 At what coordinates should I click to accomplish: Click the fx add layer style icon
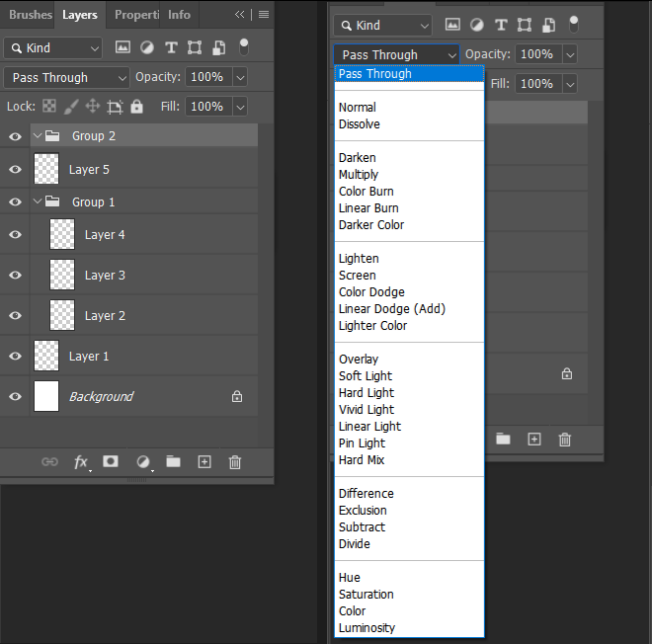(81, 461)
